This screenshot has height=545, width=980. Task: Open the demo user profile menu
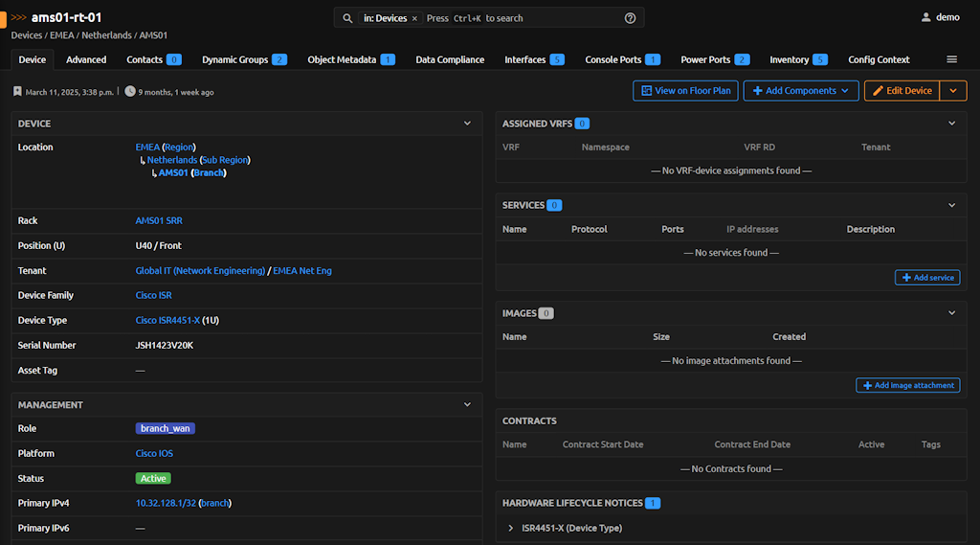pos(940,17)
